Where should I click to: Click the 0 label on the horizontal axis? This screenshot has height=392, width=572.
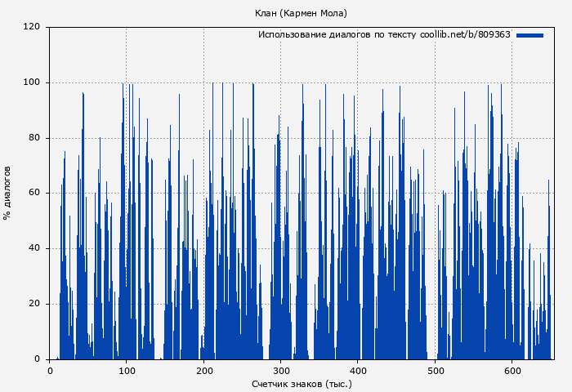click(x=50, y=371)
